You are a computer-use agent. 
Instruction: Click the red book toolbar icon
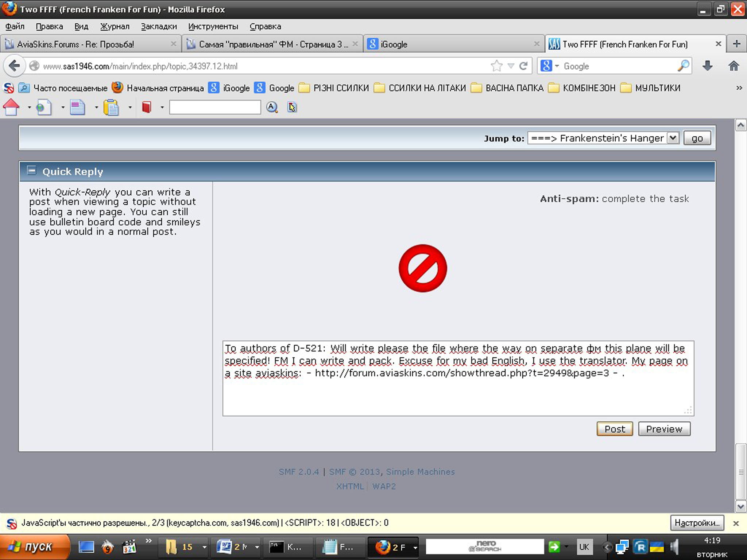pos(147,107)
